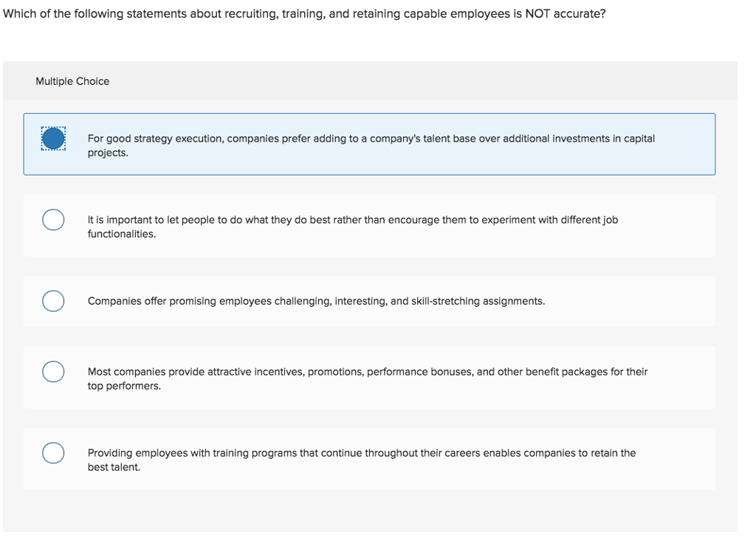This screenshot has height=554, width=756.
Task: Click the Multiple Choice header label
Action: [x=72, y=81]
